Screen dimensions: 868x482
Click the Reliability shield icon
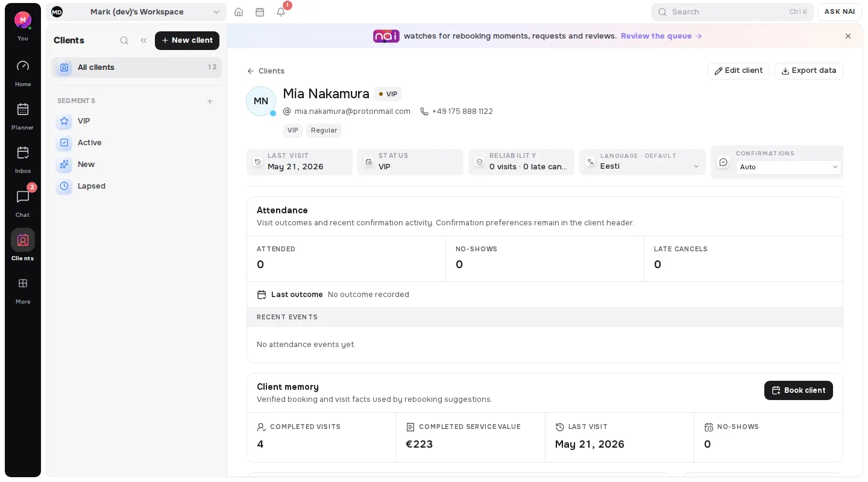[480, 161]
